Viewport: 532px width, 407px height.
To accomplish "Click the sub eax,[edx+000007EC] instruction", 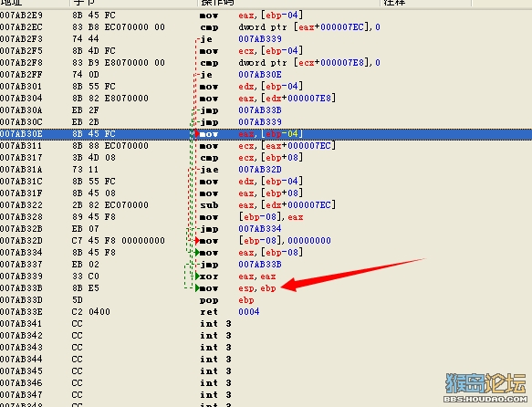I will click(267, 205).
